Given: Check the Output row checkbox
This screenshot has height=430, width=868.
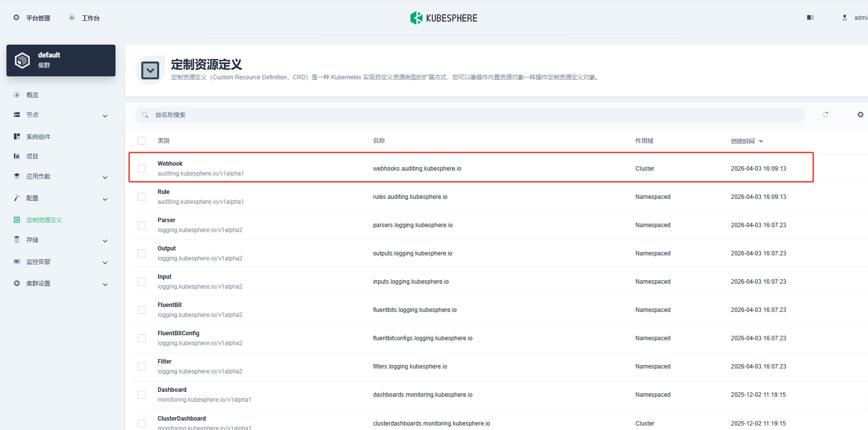Looking at the screenshot, I should (x=142, y=253).
